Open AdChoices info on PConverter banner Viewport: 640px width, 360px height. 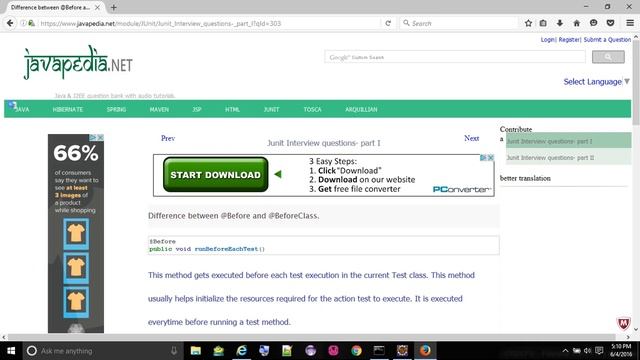483,158
